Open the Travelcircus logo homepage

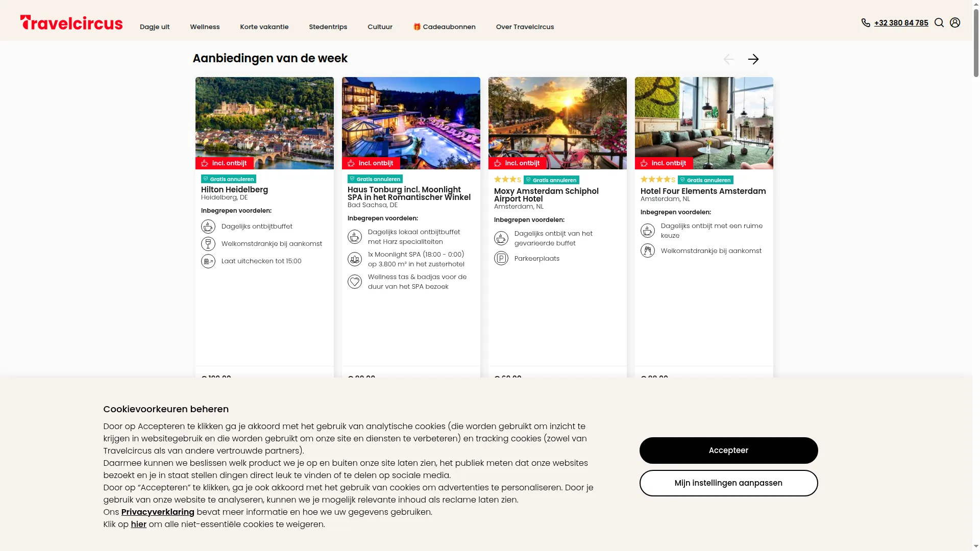click(x=71, y=23)
